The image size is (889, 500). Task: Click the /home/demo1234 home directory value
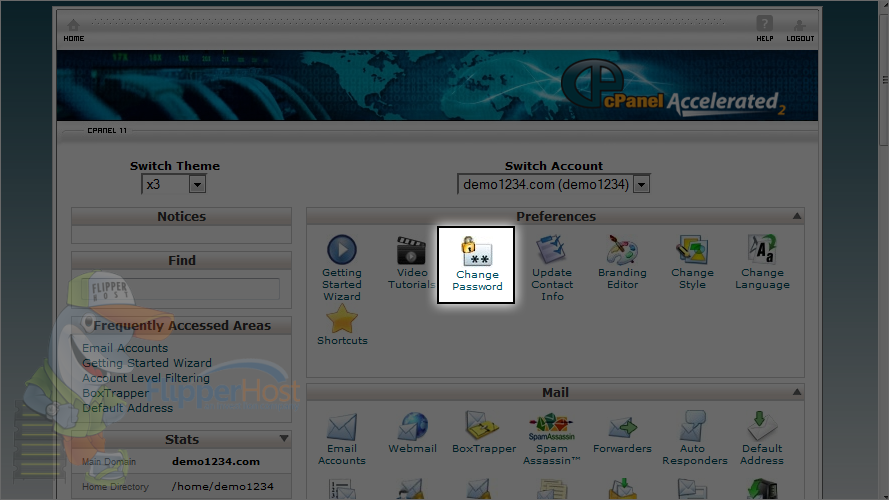223,486
